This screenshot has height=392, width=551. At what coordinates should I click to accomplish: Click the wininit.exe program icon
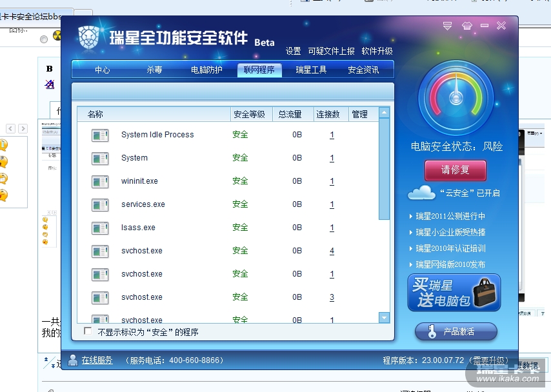(100, 182)
